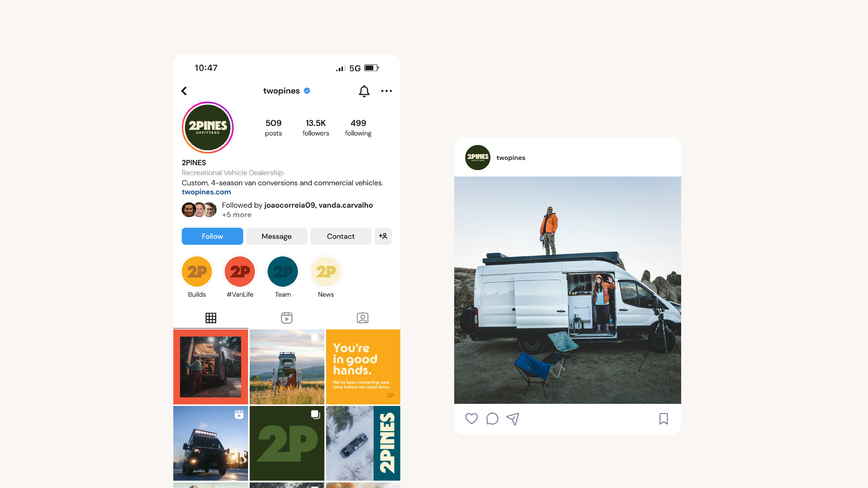
Task: Click the Contact button
Action: click(341, 236)
